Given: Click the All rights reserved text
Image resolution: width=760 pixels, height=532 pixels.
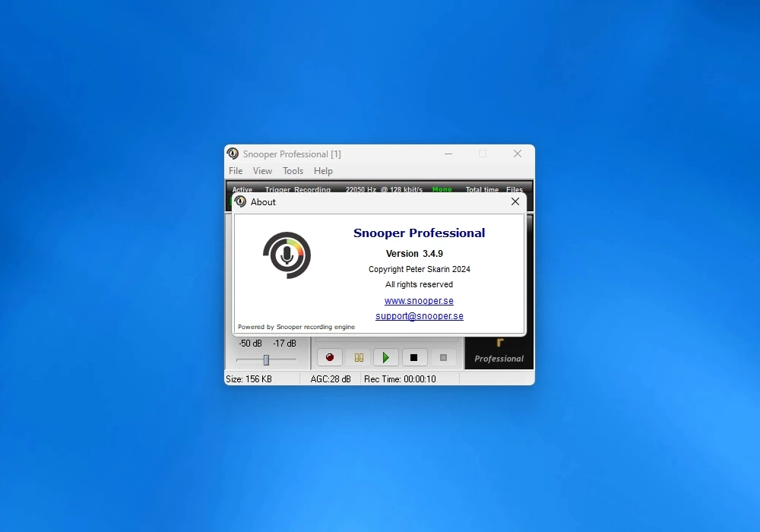Looking at the screenshot, I should pyautogui.click(x=420, y=284).
